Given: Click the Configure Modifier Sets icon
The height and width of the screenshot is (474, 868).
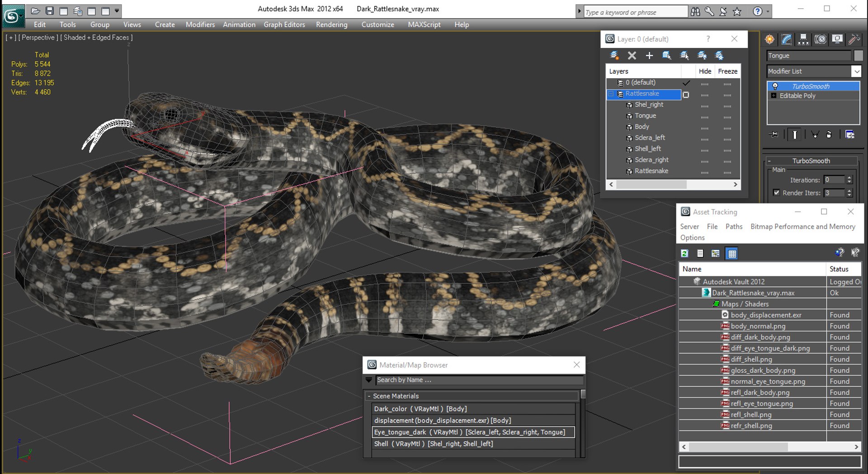Looking at the screenshot, I should click(850, 134).
